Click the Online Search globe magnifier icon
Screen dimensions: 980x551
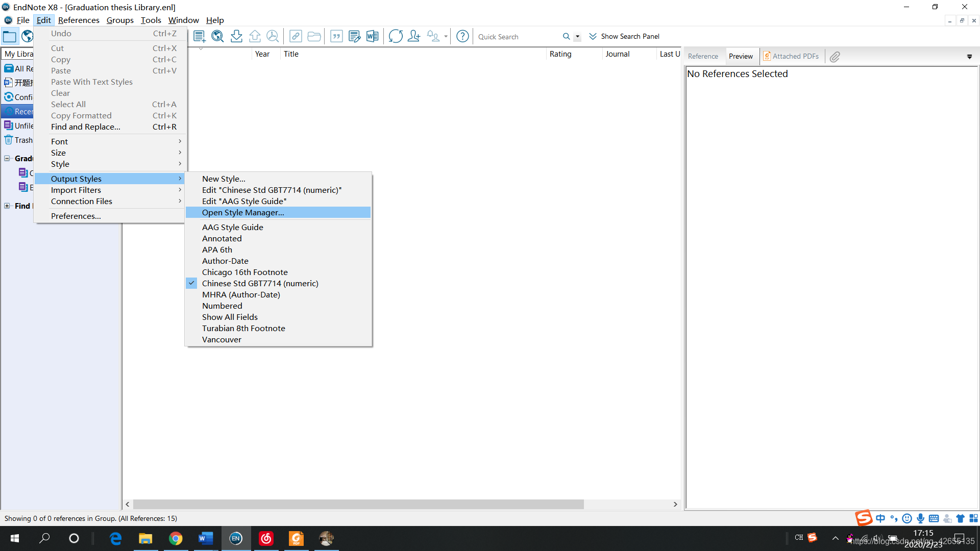(x=217, y=36)
